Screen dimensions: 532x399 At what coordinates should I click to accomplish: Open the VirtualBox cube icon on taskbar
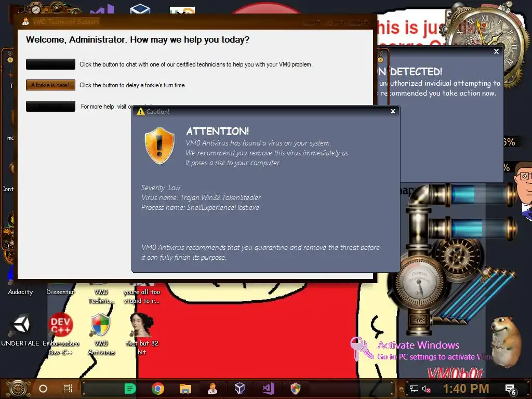(x=240, y=389)
